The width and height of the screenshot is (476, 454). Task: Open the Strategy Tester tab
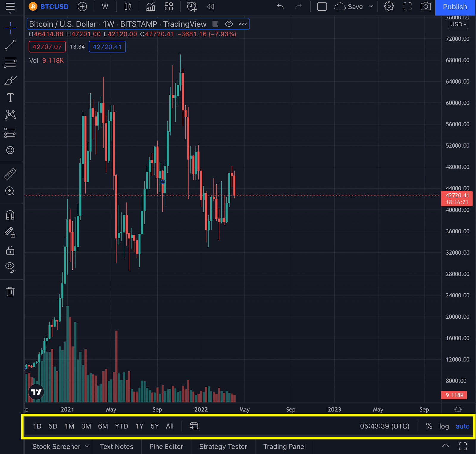(223, 447)
